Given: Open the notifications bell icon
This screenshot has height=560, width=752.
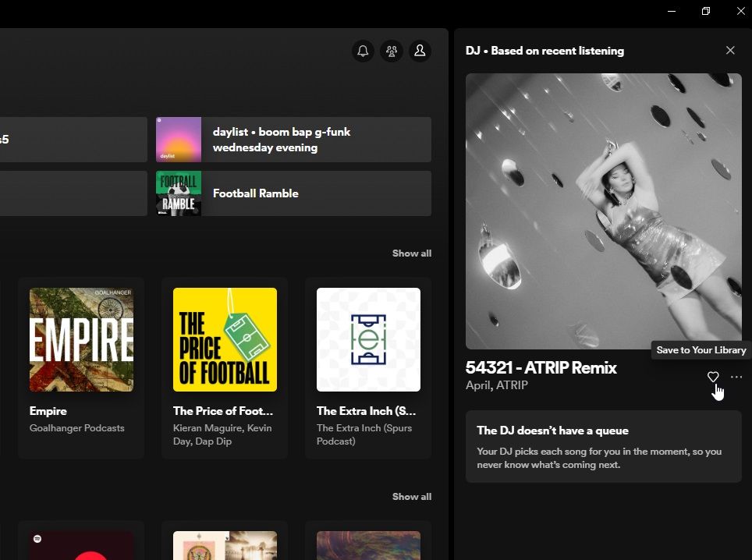Looking at the screenshot, I should tap(362, 50).
